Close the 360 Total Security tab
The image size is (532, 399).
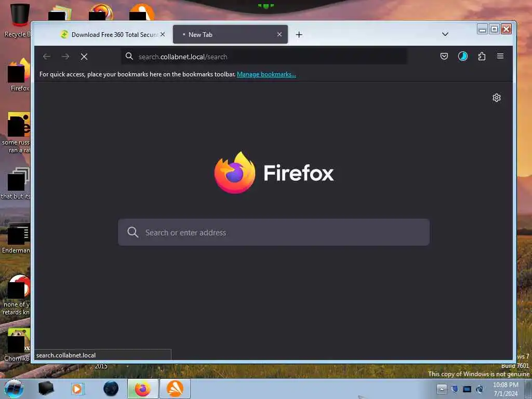tap(163, 34)
